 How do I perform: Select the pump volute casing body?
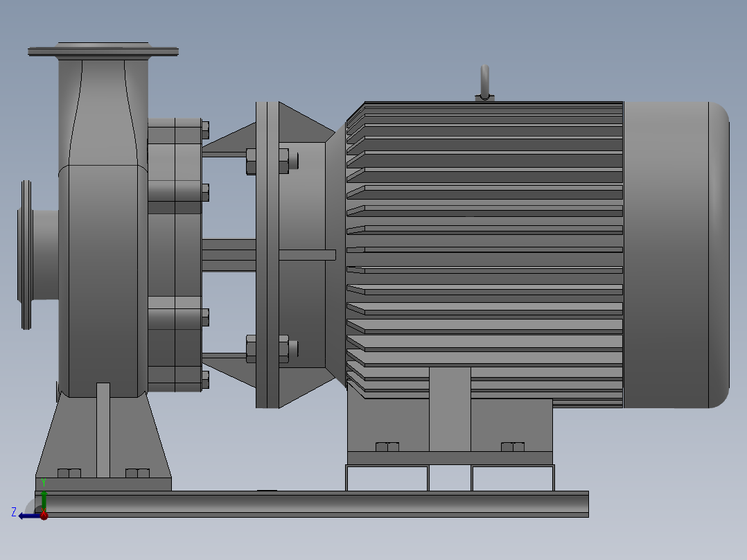[103, 281]
